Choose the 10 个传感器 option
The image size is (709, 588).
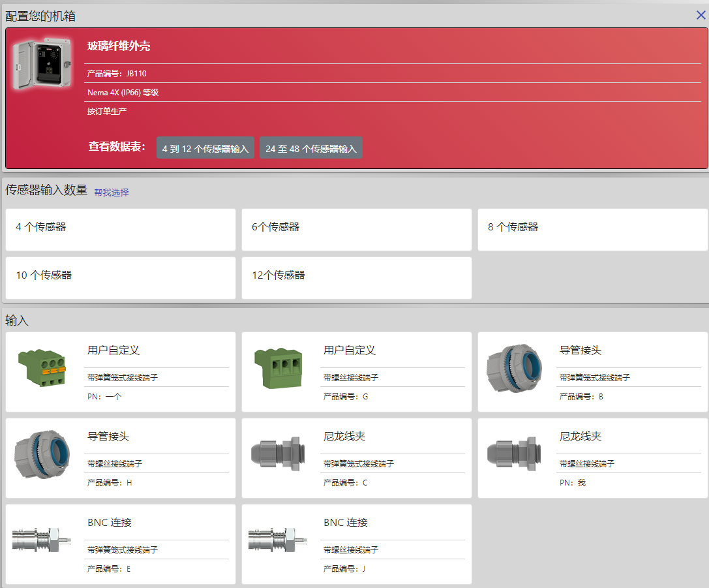(x=121, y=278)
